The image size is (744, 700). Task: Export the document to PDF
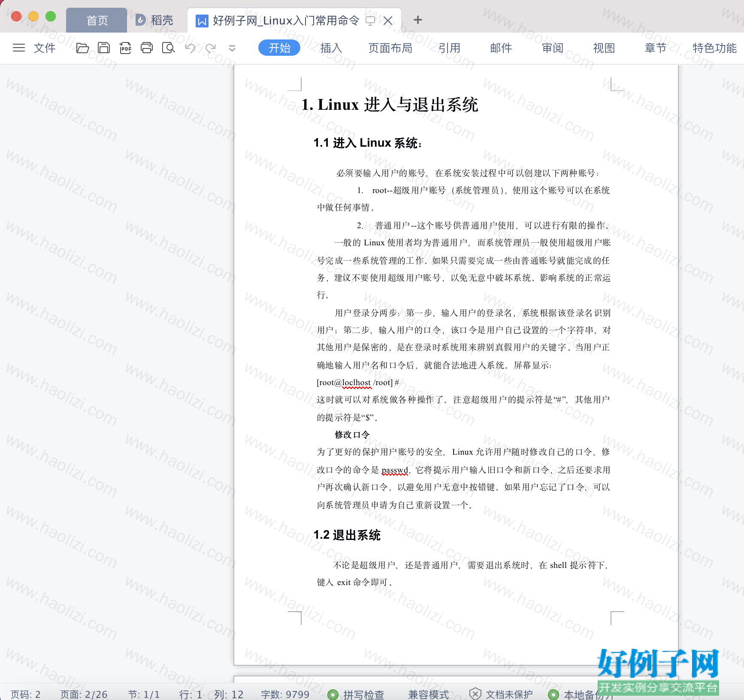(125, 48)
